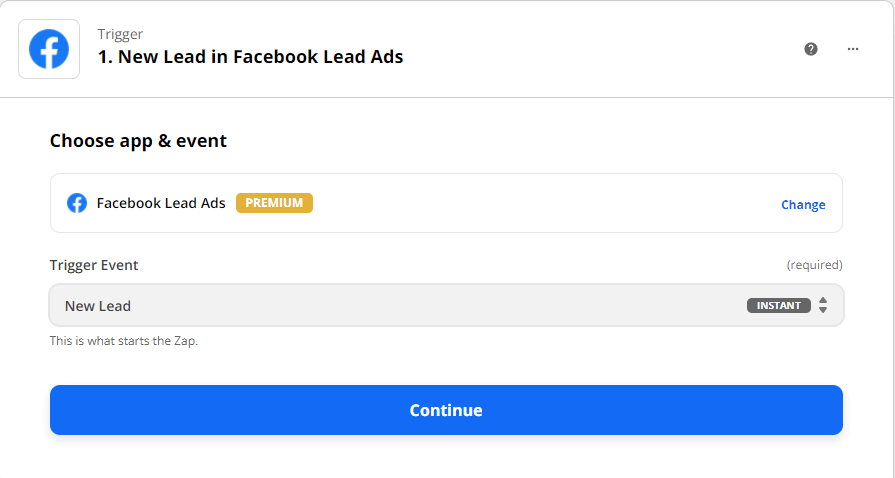895x478 pixels.
Task: Click the Choose app & event section heading
Action: pyautogui.click(x=138, y=141)
